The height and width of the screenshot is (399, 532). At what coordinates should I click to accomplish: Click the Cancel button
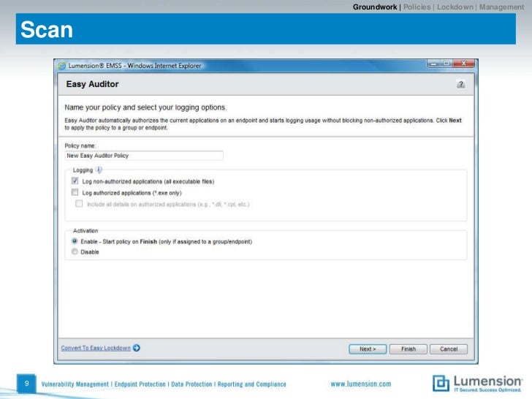click(449, 349)
